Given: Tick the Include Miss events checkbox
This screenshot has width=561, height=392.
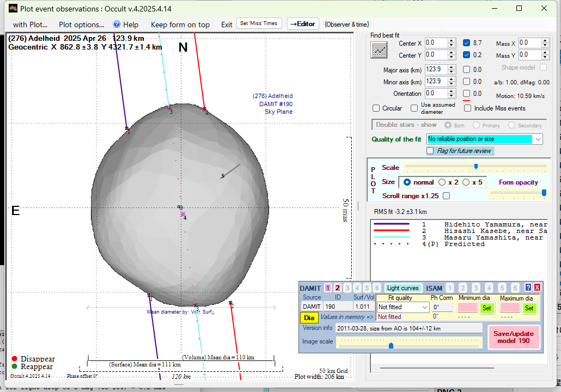Looking at the screenshot, I should pos(467,108).
